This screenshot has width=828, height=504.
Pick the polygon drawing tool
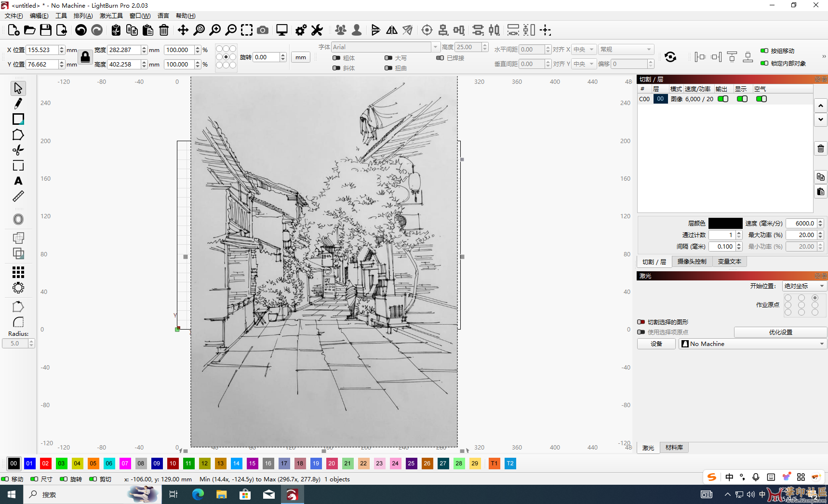pyautogui.click(x=18, y=135)
